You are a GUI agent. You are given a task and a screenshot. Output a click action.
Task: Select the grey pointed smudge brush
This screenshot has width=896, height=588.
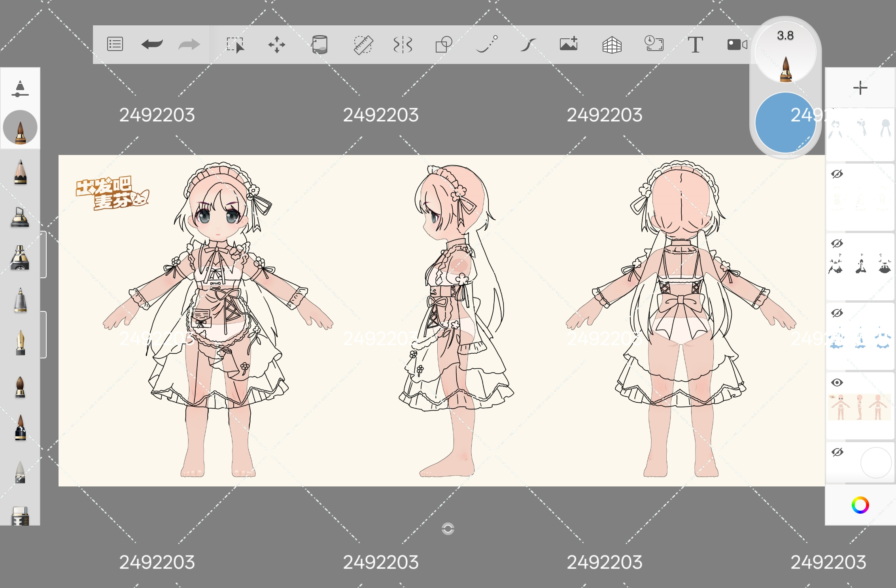click(20, 472)
